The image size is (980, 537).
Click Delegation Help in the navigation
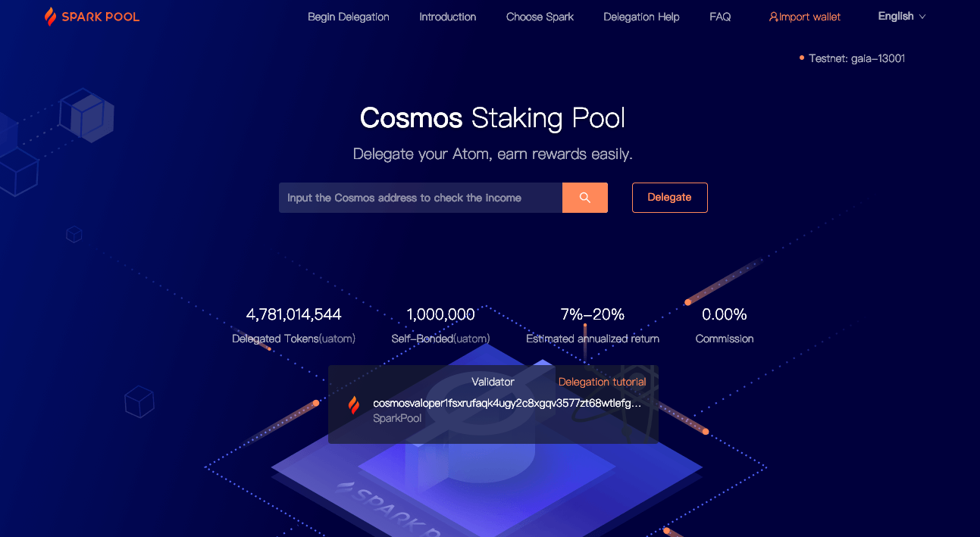641,16
